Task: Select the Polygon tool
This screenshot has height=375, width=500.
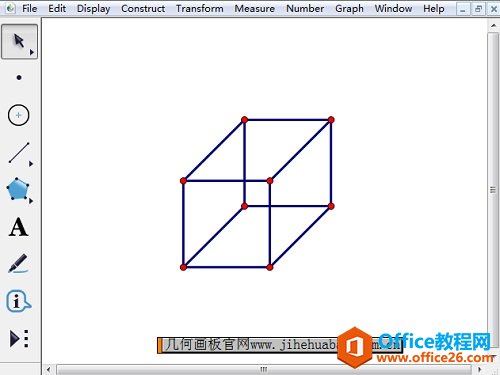Action: pos(18,189)
